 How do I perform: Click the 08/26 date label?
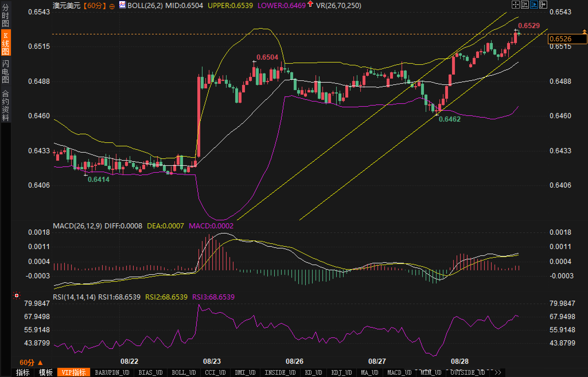[295, 361]
